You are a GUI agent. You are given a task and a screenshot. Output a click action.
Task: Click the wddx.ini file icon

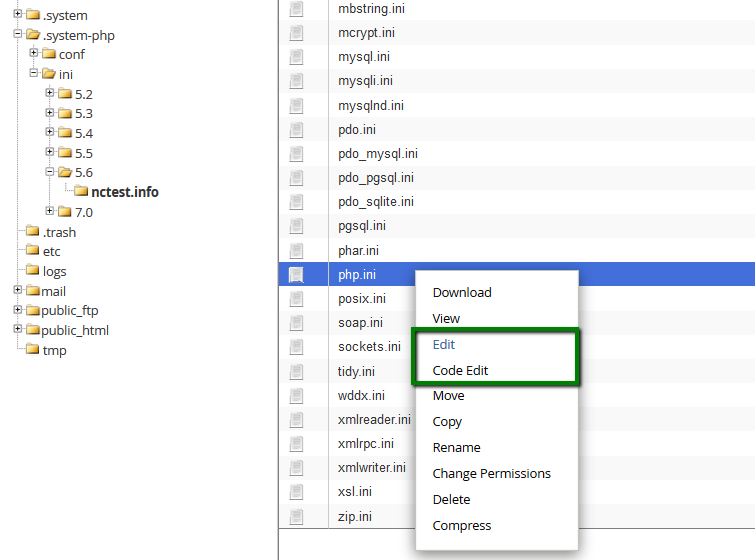[x=296, y=395]
